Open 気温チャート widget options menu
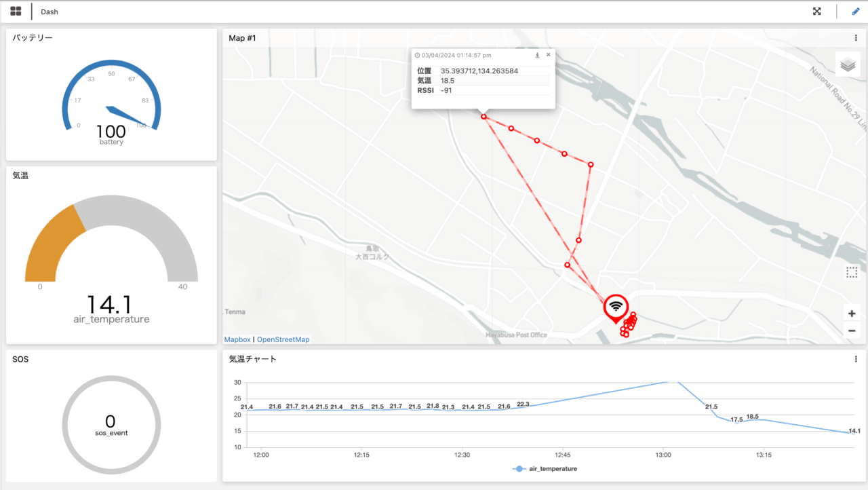The width and height of the screenshot is (868, 490). click(856, 359)
